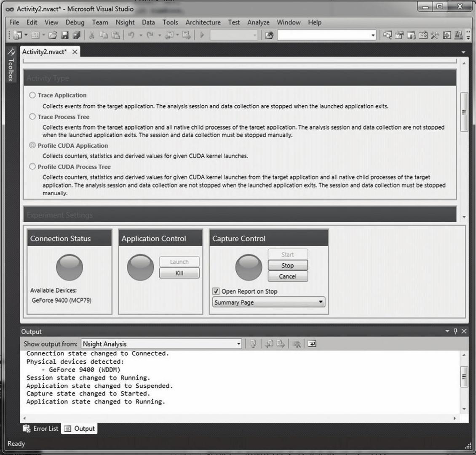Viewport: 476px width, 455px height.
Task: Go to the next message in the Output toolbar
Action: tap(281, 344)
